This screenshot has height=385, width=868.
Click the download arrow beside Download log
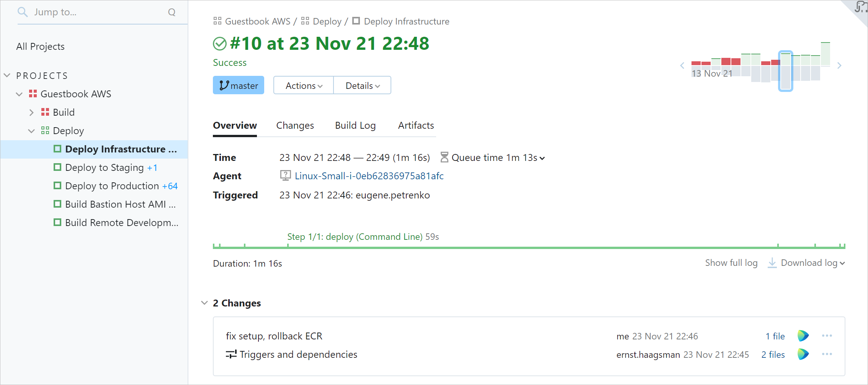coord(772,263)
